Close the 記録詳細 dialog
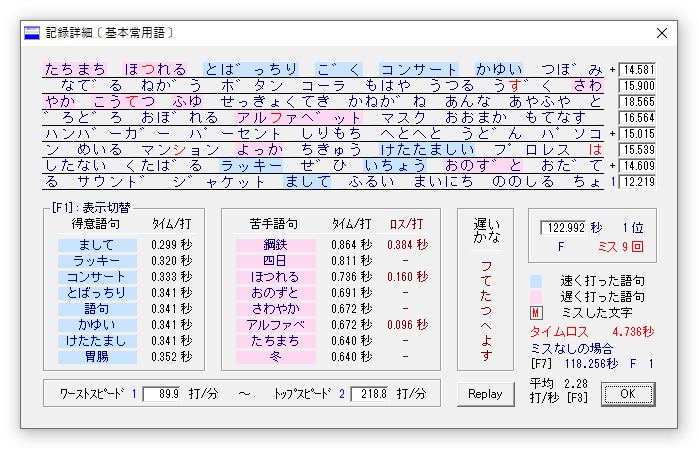The width and height of the screenshot is (698, 449). (x=661, y=33)
